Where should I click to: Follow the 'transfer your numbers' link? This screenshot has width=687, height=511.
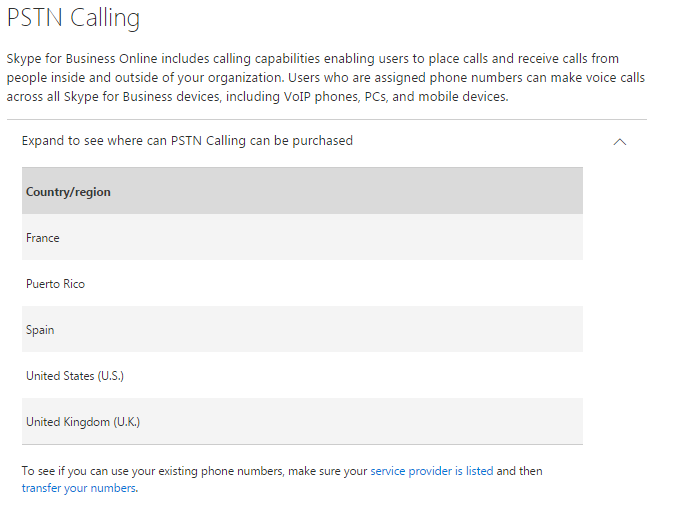[x=78, y=488]
